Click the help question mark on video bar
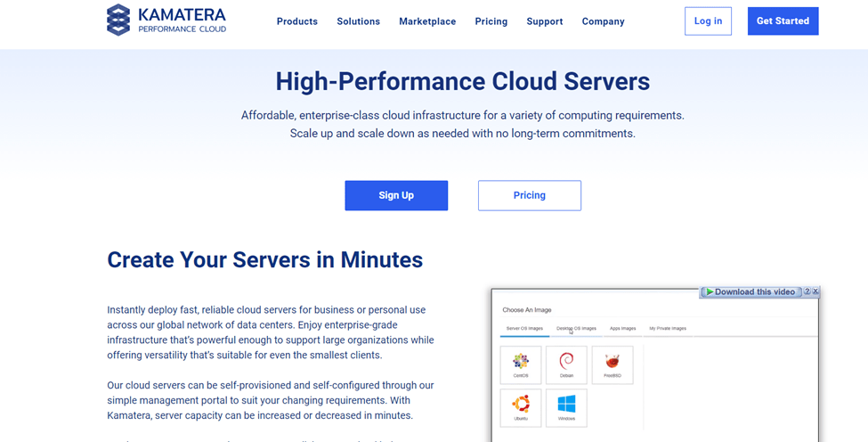868x442 pixels. [x=807, y=291]
